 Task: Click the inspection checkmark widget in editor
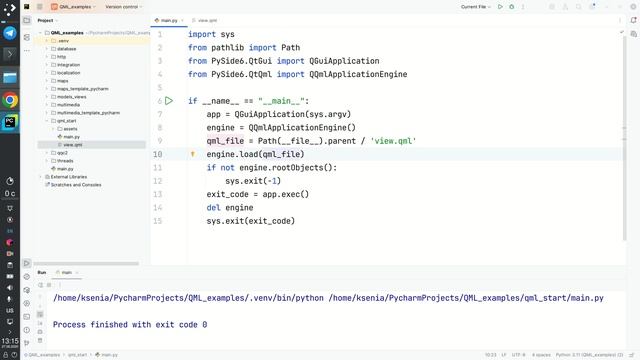(621, 32)
